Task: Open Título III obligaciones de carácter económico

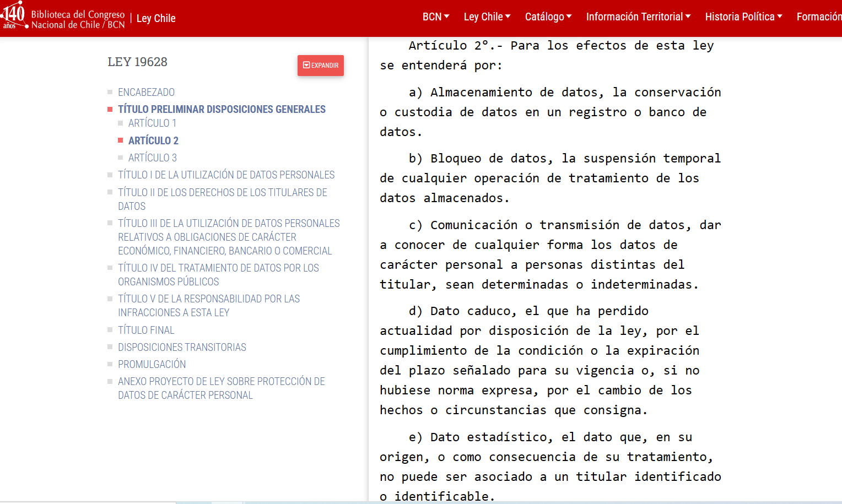Action: coord(229,237)
